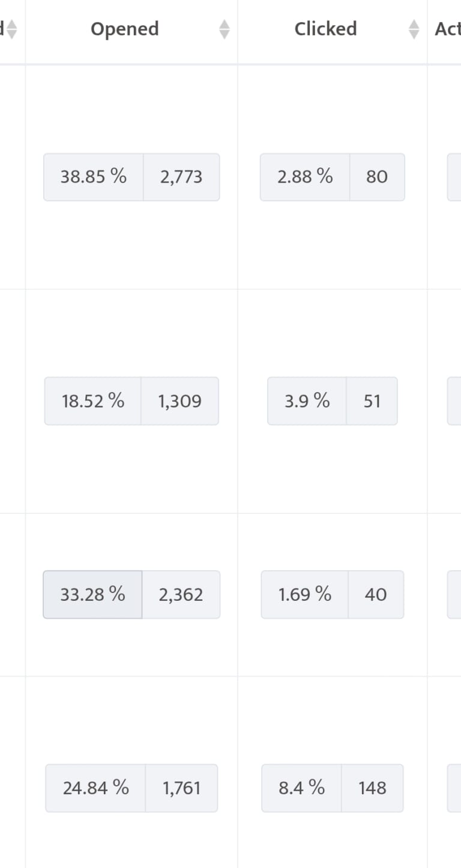Click the 38.85 % opened rate badge

pos(94,177)
